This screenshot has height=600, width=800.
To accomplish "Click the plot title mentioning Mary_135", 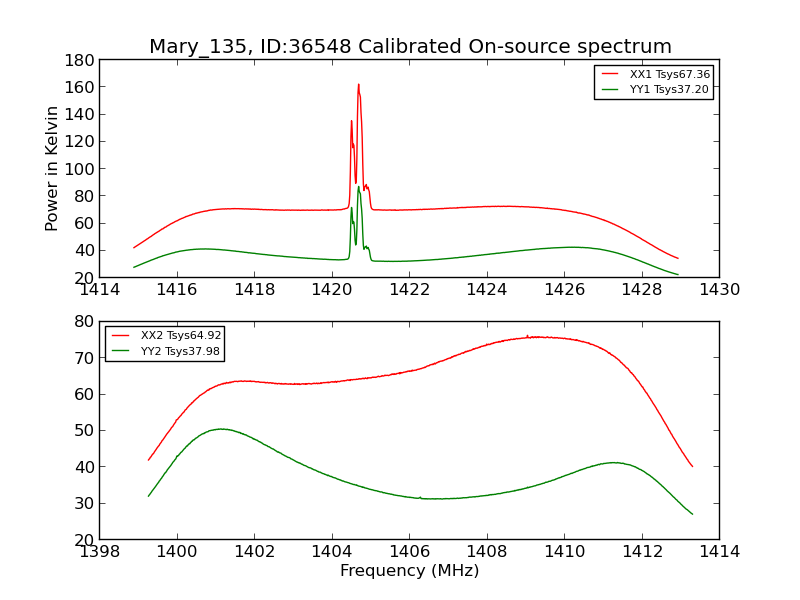I will 410,47.
